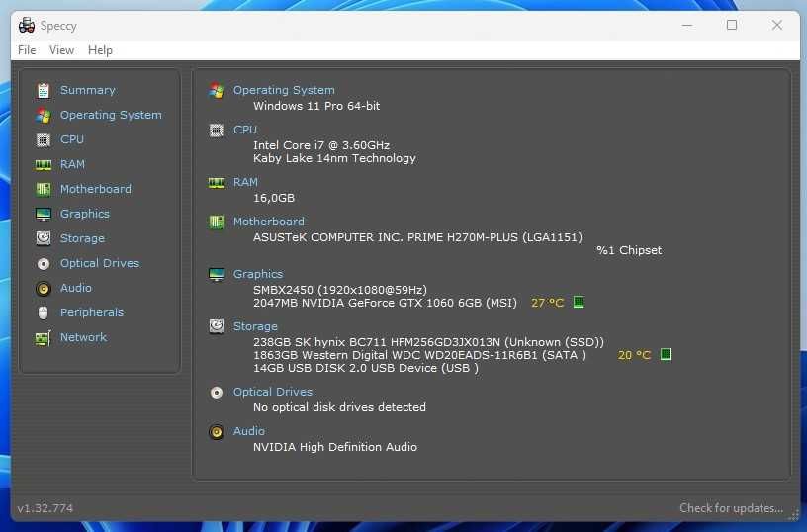Click the CPU icon in main panel
Viewport: 807px width, 532px height.
coord(217,131)
